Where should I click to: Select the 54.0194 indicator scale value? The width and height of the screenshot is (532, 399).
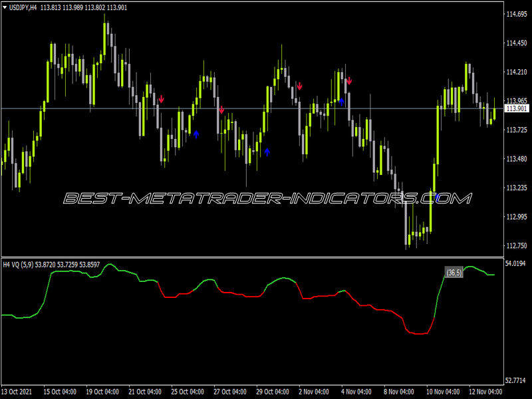coord(515,263)
